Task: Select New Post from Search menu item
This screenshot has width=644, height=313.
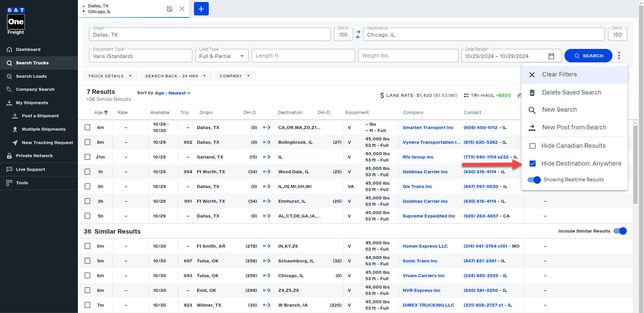Action: (574, 127)
